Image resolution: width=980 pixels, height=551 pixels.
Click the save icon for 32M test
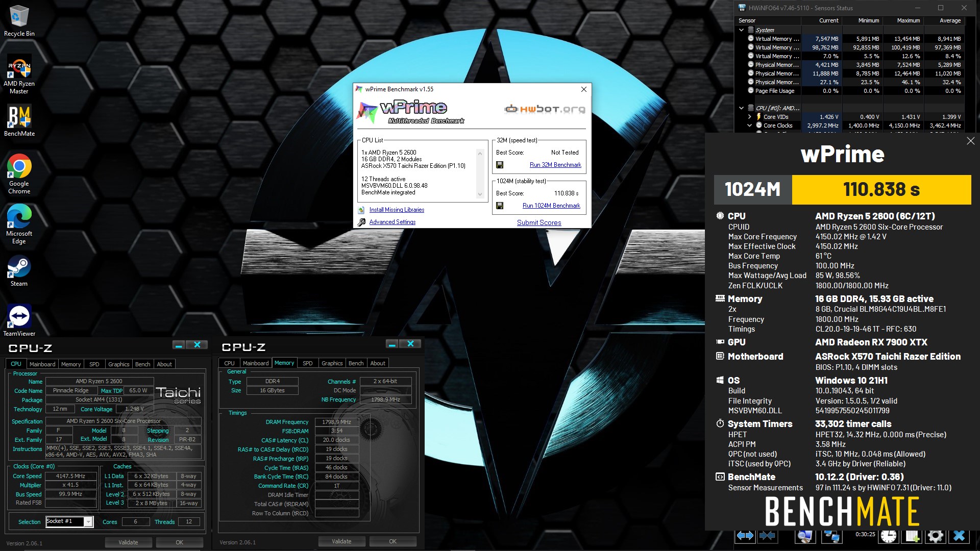(500, 165)
